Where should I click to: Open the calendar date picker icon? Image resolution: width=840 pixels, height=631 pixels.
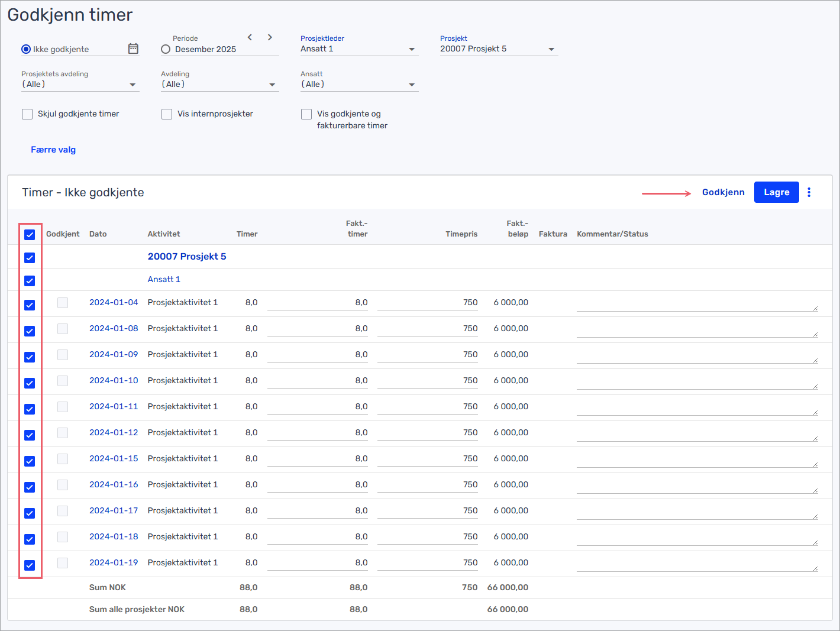pos(133,48)
